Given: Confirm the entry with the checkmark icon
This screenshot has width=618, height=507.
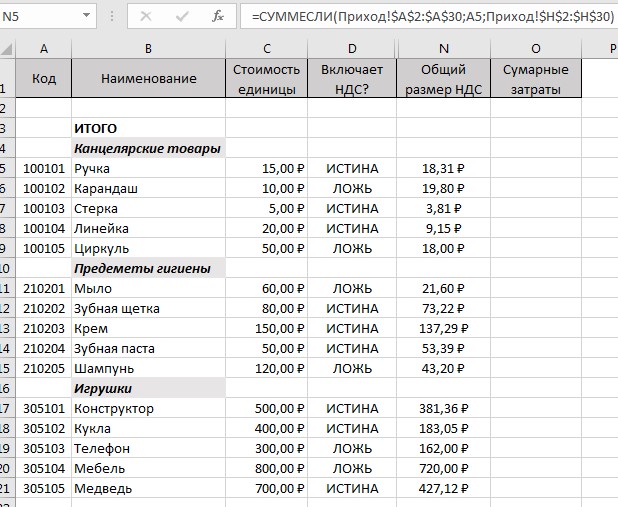Looking at the screenshot, I should point(182,16).
